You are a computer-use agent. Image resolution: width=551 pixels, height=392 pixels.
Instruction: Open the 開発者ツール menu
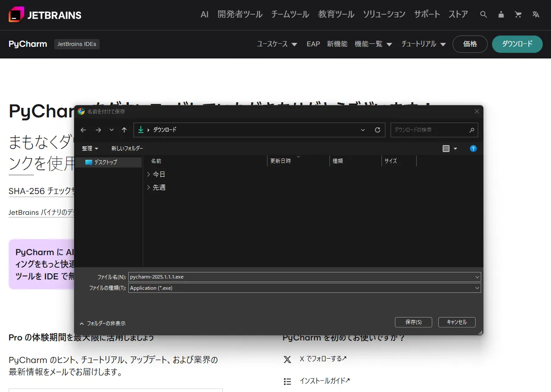point(240,14)
